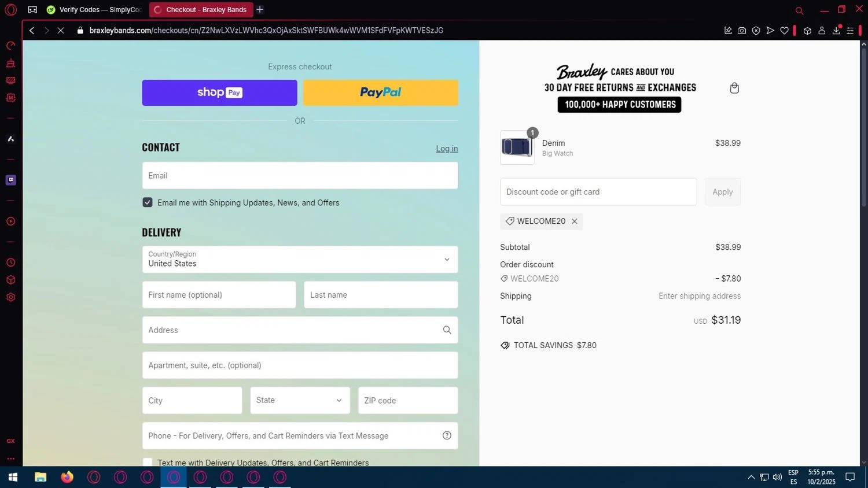Bookmark the page with the heart icon

pyautogui.click(x=784, y=31)
